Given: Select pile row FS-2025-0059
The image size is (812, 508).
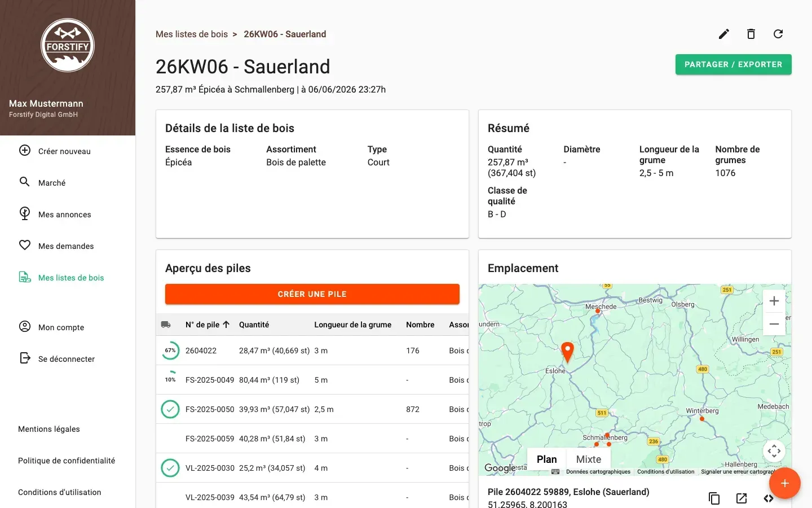Looking at the screenshot, I should 312,439.
